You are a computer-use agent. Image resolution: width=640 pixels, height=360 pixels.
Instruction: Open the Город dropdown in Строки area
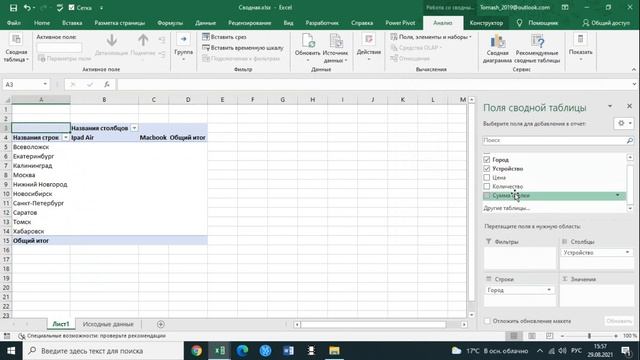tap(549, 290)
